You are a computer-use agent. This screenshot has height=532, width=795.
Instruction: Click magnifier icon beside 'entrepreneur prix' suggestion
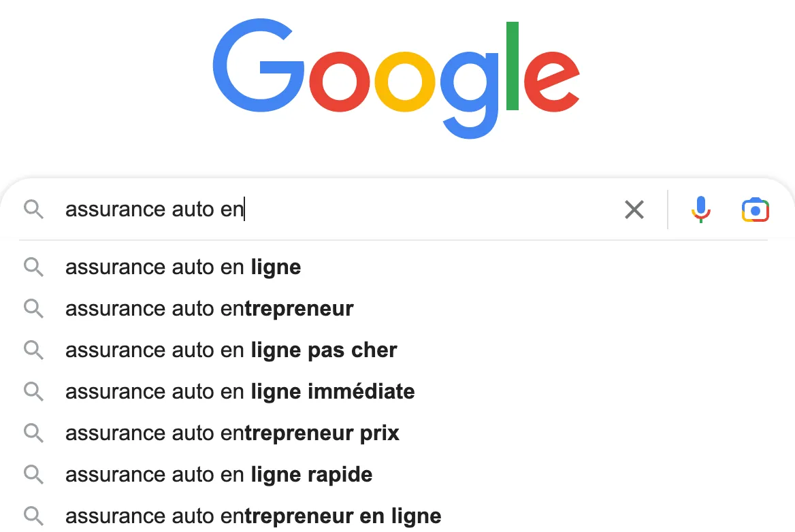33,433
